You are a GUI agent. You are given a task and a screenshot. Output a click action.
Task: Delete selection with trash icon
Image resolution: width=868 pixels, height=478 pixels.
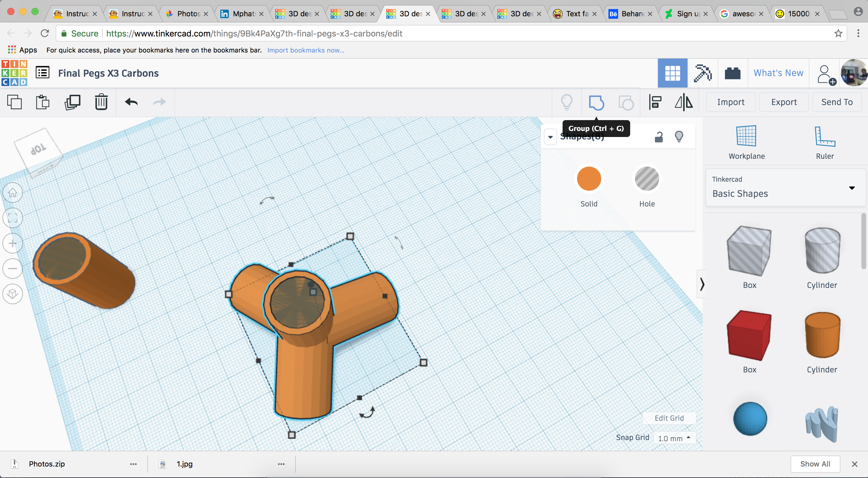(101, 102)
